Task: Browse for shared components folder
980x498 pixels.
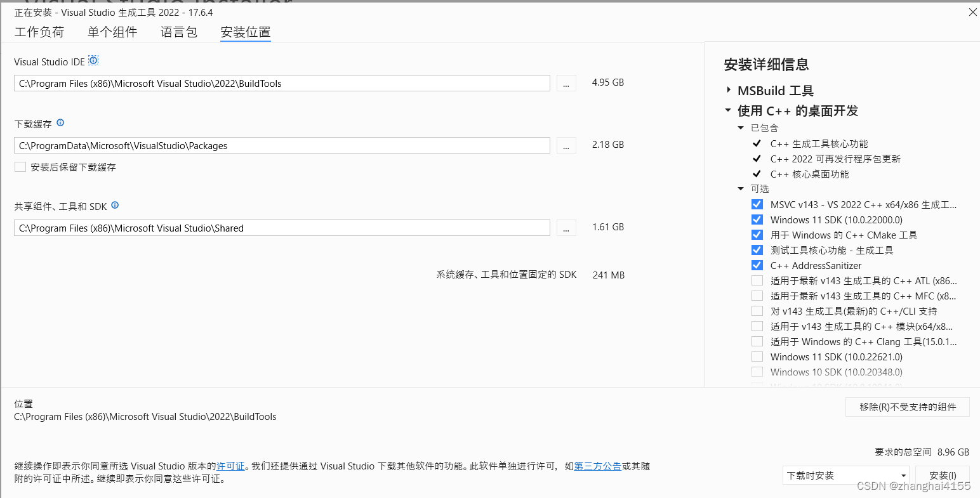Action: pyautogui.click(x=566, y=228)
